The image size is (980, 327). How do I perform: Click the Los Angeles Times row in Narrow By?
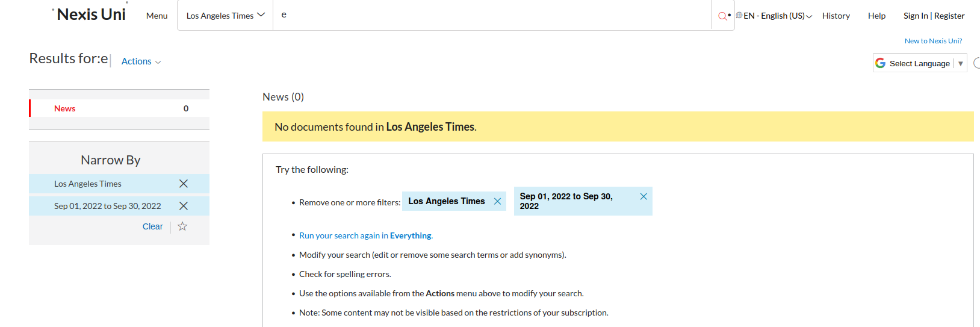click(119, 184)
